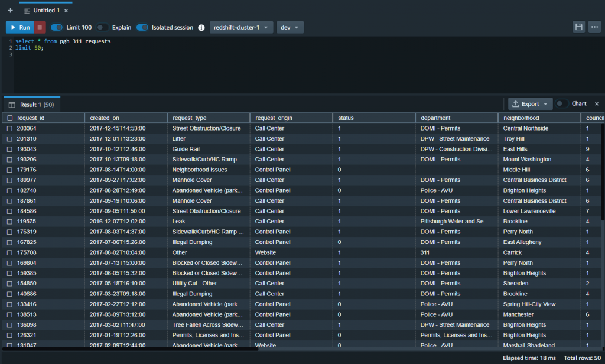
Task: Close the results panel
Action: tap(596, 104)
